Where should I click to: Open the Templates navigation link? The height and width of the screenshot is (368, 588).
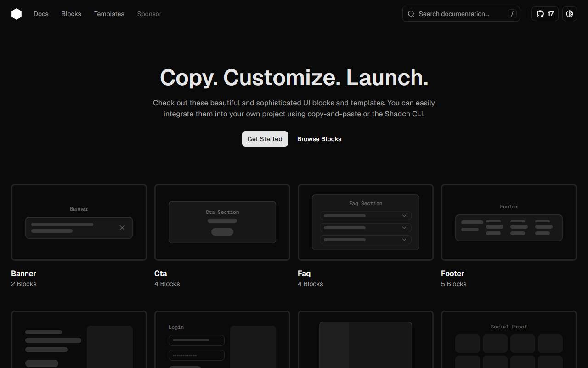point(109,14)
